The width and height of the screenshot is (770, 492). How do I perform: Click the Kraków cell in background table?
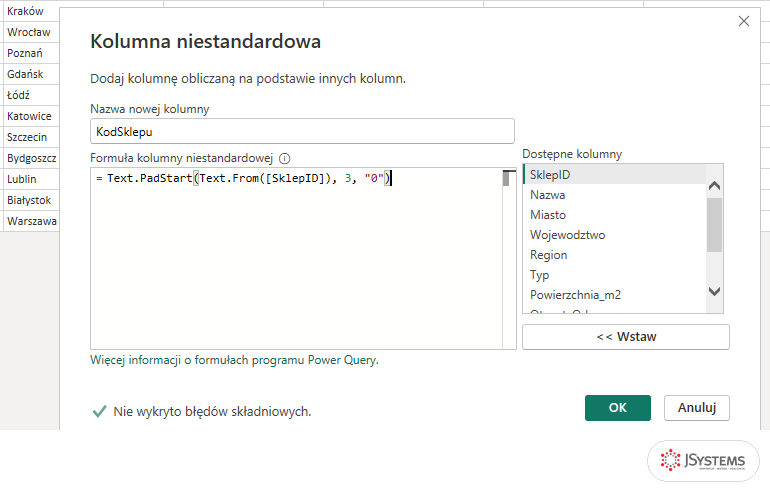tap(31, 11)
